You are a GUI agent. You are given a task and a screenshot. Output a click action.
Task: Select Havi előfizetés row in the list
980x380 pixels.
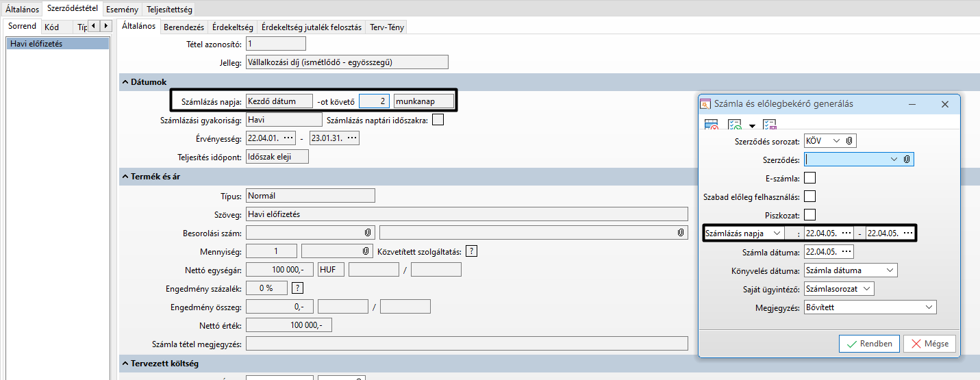[58, 43]
